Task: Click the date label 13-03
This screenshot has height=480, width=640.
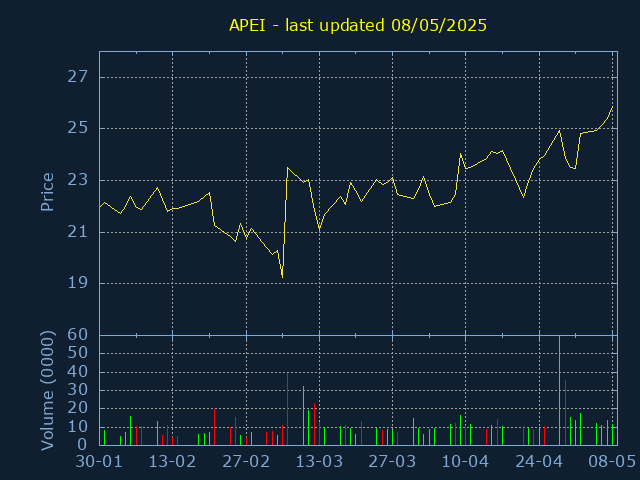Action: 319,462
